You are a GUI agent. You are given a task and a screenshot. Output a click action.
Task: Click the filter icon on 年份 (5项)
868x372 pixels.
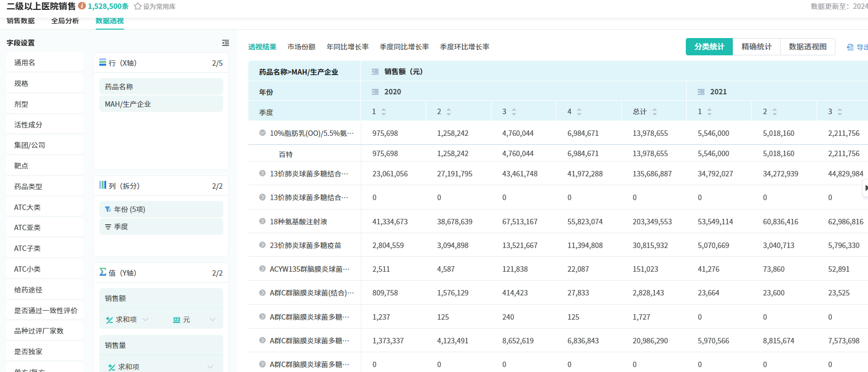pos(108,209)
